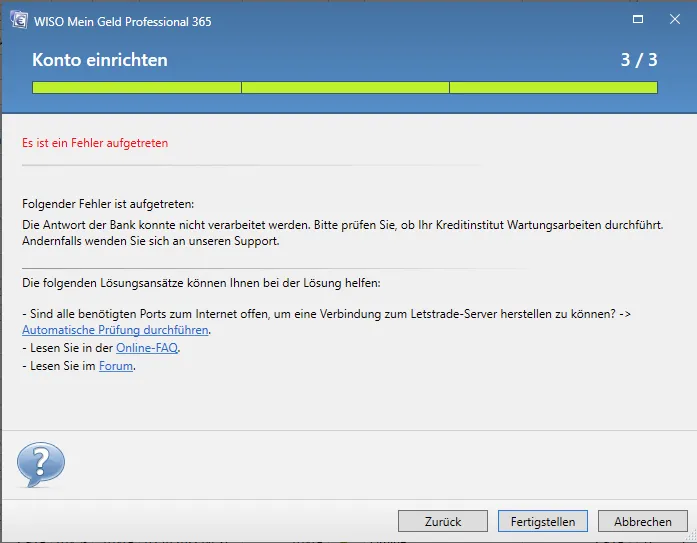Viewport: 697px width, 543px height.
Task: Click the '3 / 3' step counter
Action: 638,60
